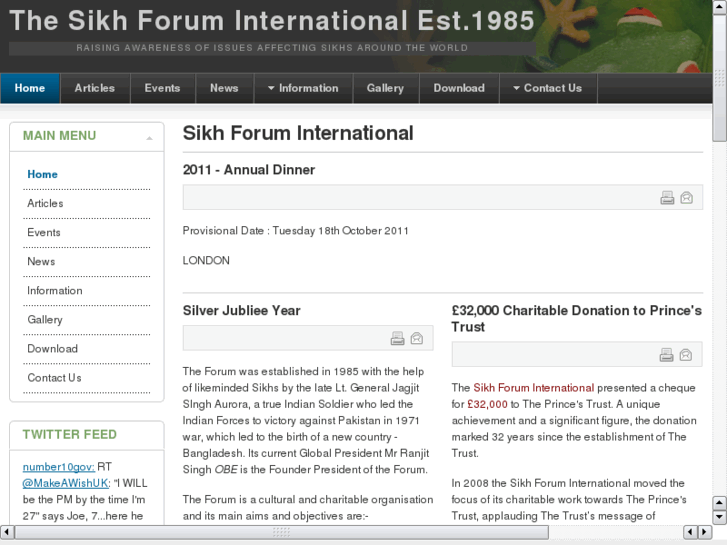Click the vertical scrollbar down arrow at bottom
This screenshot has height=545, width=727.
[719, 517]
